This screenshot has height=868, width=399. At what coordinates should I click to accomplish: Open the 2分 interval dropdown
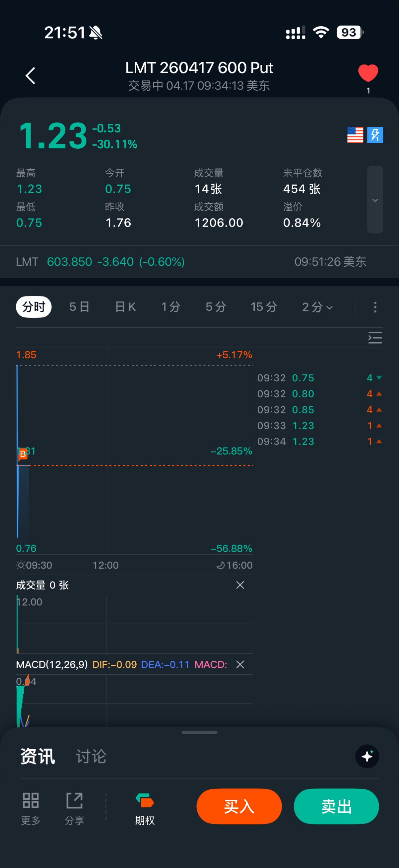tap(317, 307)
